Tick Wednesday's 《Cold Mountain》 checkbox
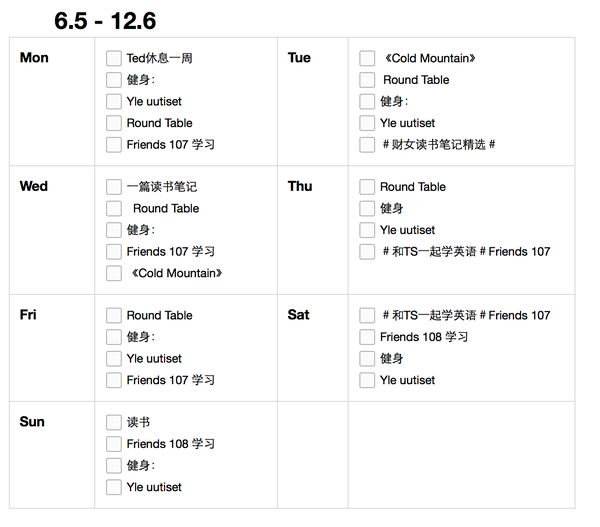 [x=114, y=274]
